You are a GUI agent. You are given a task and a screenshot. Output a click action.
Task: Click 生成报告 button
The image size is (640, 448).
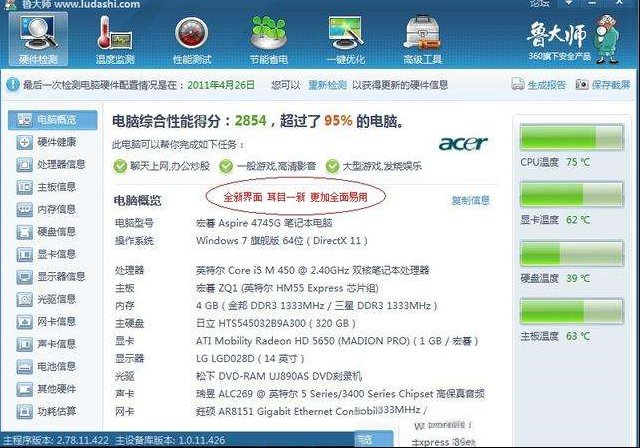click(539, 84)
